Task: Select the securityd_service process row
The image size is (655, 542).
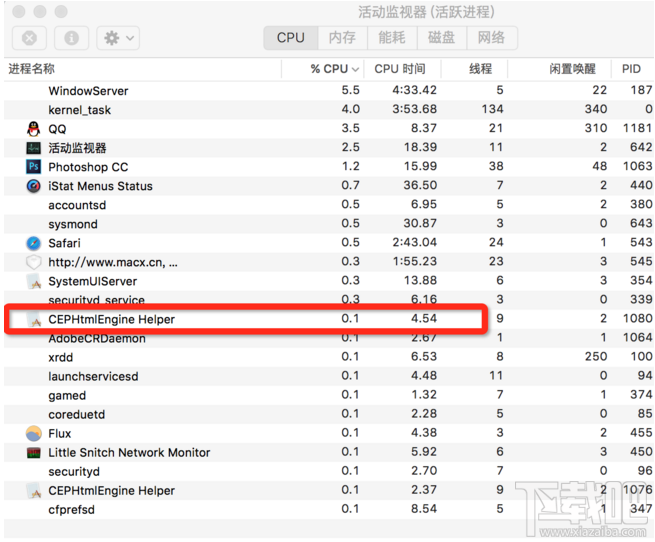Action: [328, 300]
